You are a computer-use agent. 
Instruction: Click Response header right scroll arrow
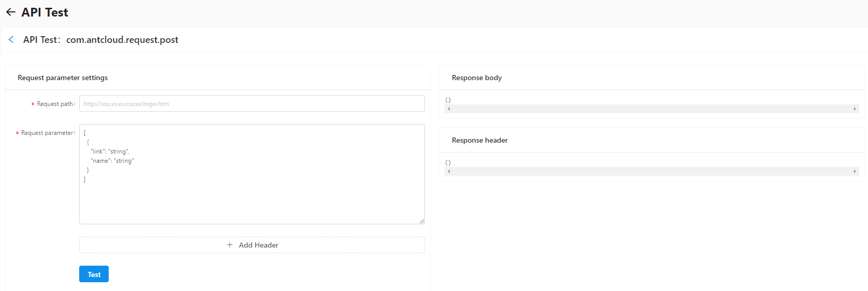[x=855, y=172]
